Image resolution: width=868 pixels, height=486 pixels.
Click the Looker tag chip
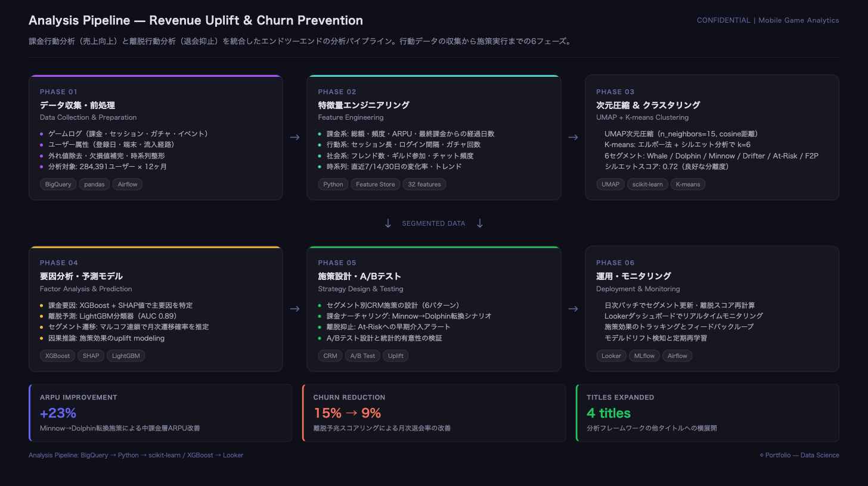pos(611,356)
